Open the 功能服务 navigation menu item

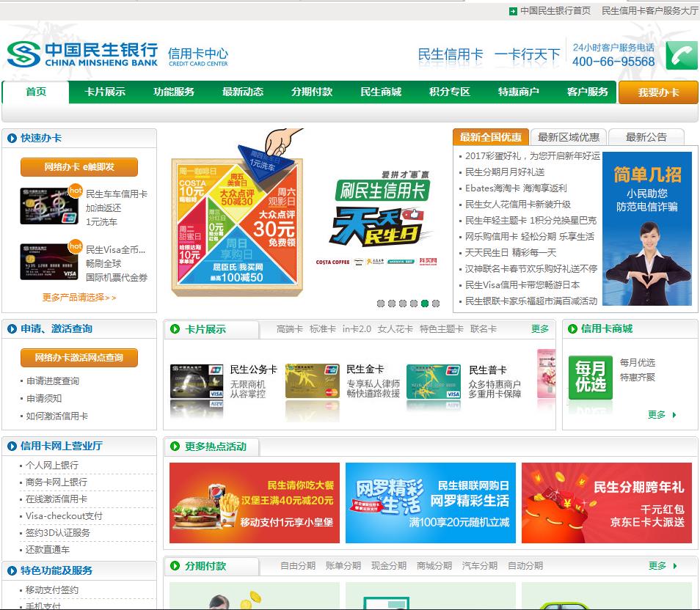[x=174, y=92]
